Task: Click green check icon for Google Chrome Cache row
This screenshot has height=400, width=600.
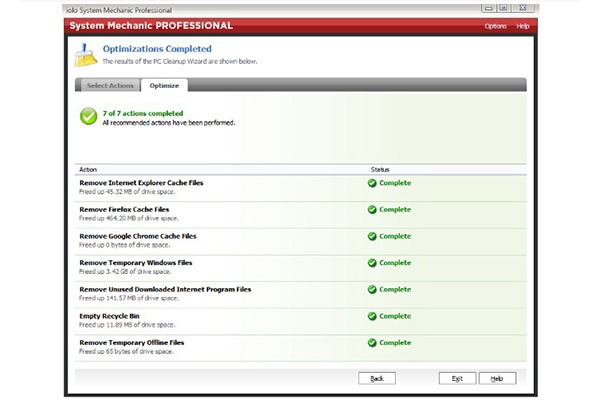Action: tap(372, 236)
